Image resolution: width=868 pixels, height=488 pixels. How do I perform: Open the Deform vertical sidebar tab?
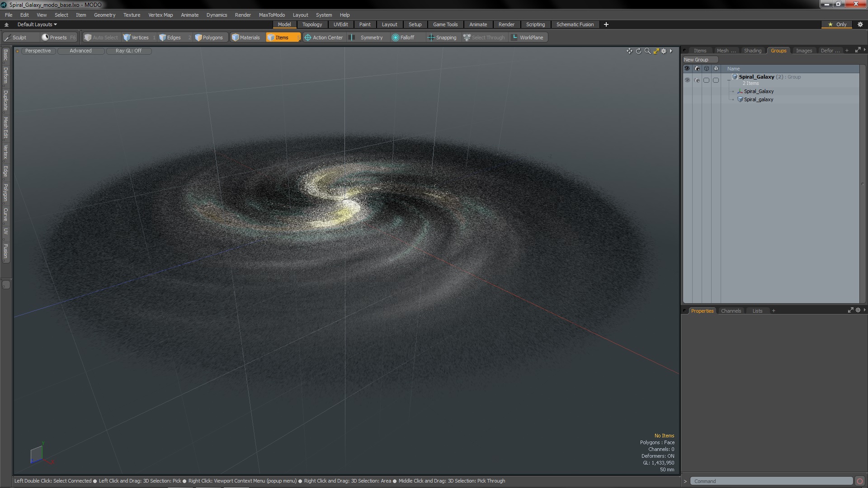point(5,76)
